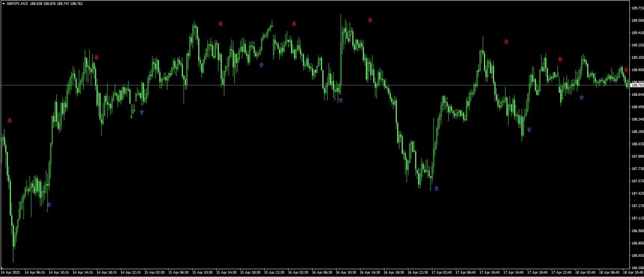The width and height of the screenshot is (644, 277).
Task: Click the 14 Apr 2025 date label
Action: pyautogui.click(x=10, y=273)
